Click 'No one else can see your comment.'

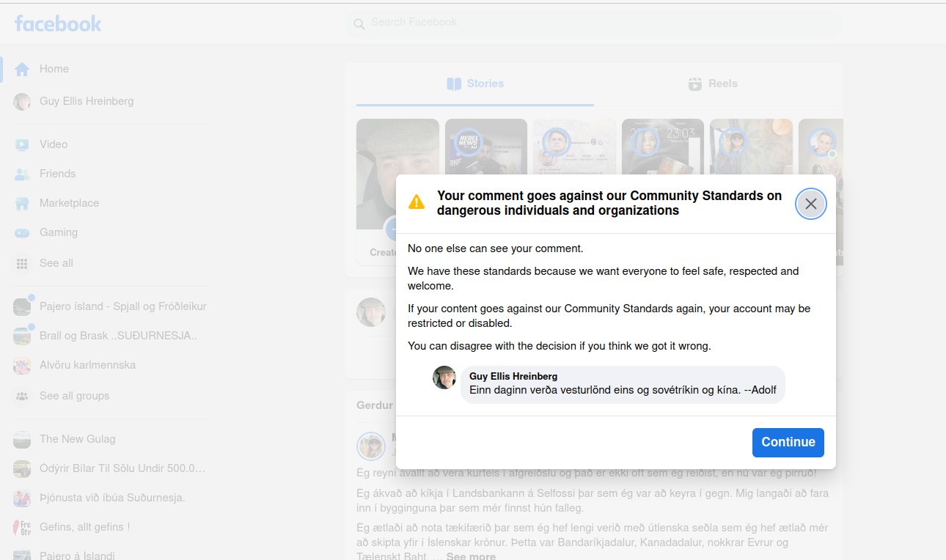496,248
